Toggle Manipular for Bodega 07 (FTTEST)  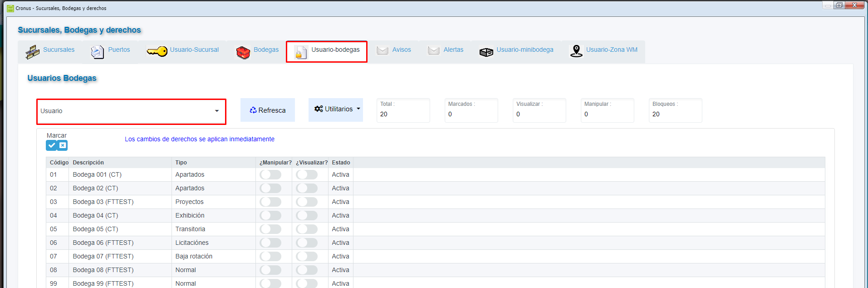270,256
